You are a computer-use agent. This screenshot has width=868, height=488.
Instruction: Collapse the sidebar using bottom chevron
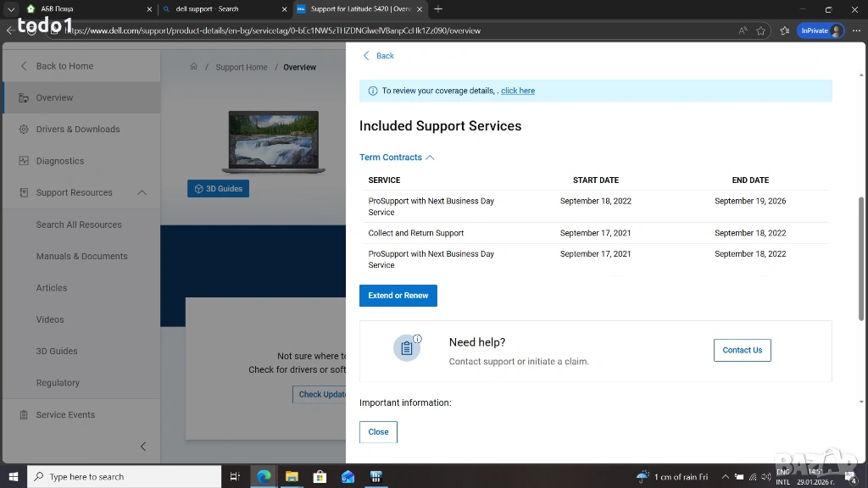[x=142, y=446]
